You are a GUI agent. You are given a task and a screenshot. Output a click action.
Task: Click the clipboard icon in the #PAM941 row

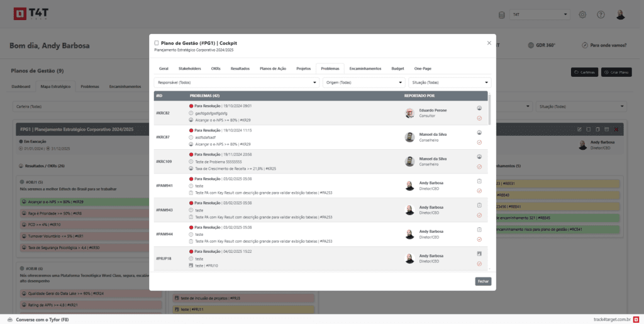[479, 181]
